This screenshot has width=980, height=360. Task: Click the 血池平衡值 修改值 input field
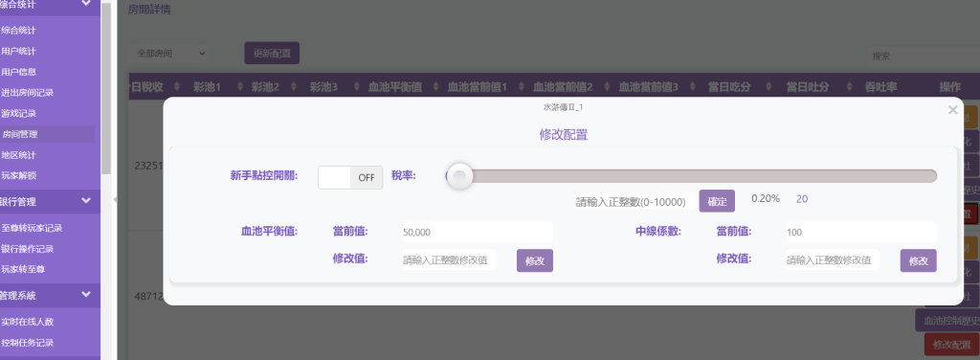450,260
